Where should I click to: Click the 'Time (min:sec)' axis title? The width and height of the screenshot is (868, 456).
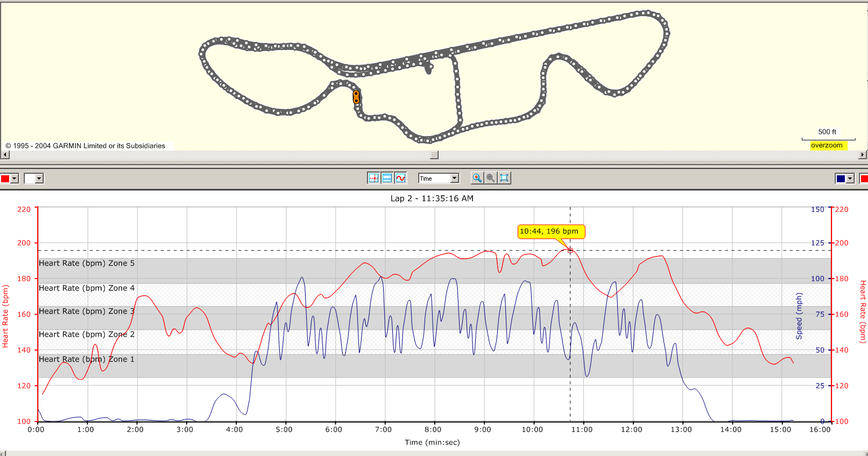coord(432,443)
